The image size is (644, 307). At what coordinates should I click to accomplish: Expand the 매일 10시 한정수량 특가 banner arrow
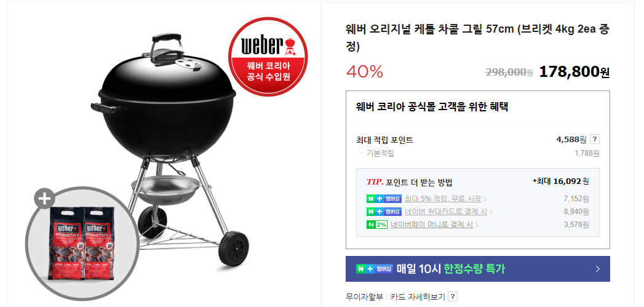[x=598, y=269]
